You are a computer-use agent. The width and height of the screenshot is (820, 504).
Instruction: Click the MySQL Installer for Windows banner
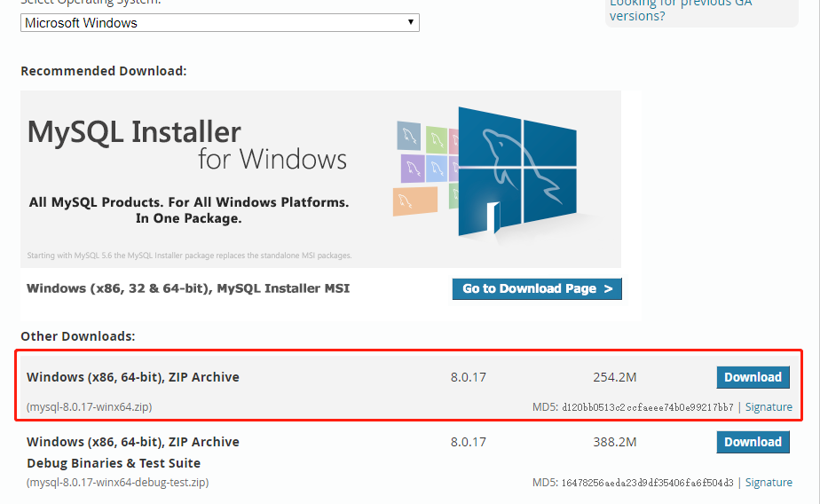point(320,179)
